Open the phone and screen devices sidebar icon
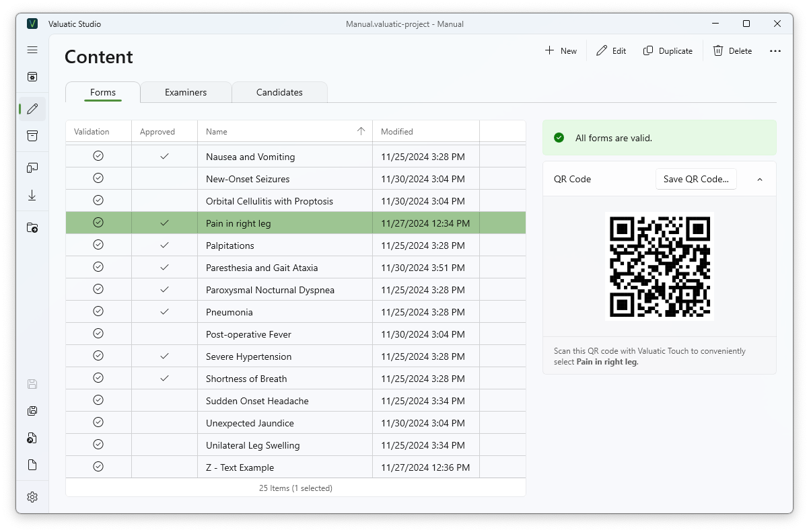Image resolution: width=809 pixels, height=532 pixels. tap(32, 168)
